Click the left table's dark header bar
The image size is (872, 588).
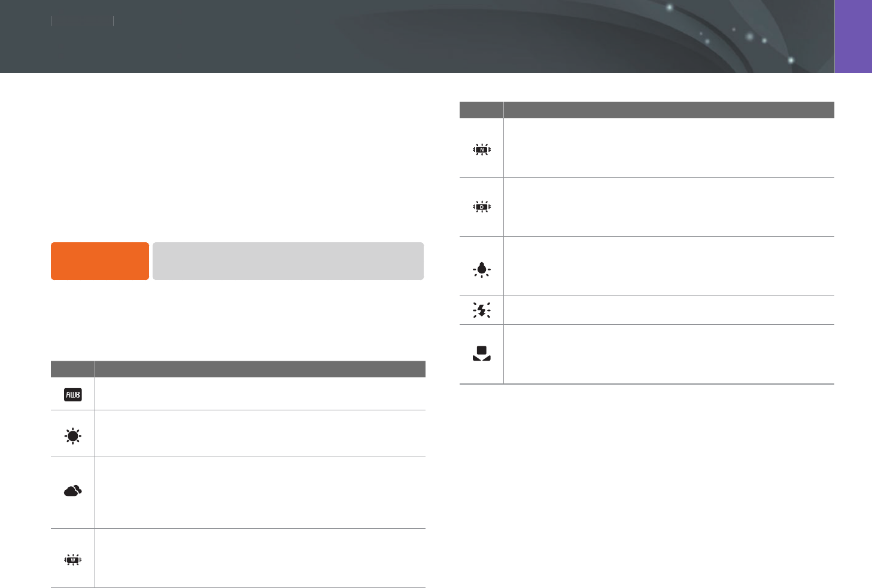point(238,369)
